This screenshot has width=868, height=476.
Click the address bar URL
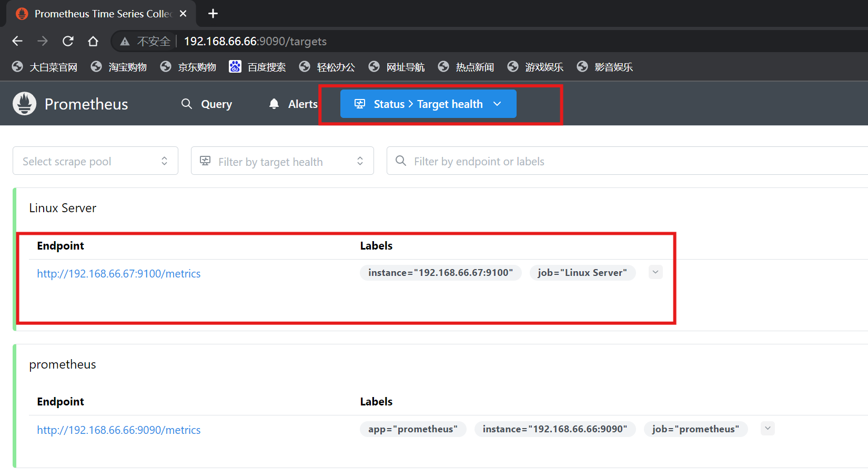click(x=255, y=41)
